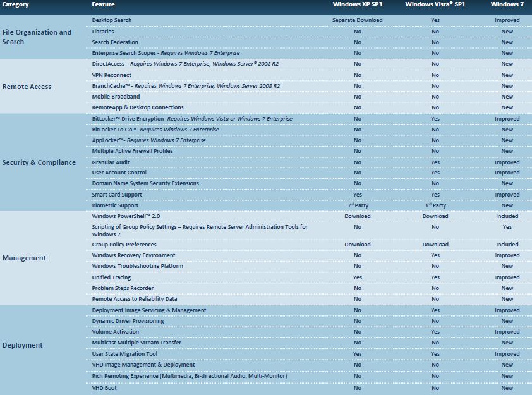Click the Category column header
This screenshot has height=395, width=532.
tap(15, 4)
